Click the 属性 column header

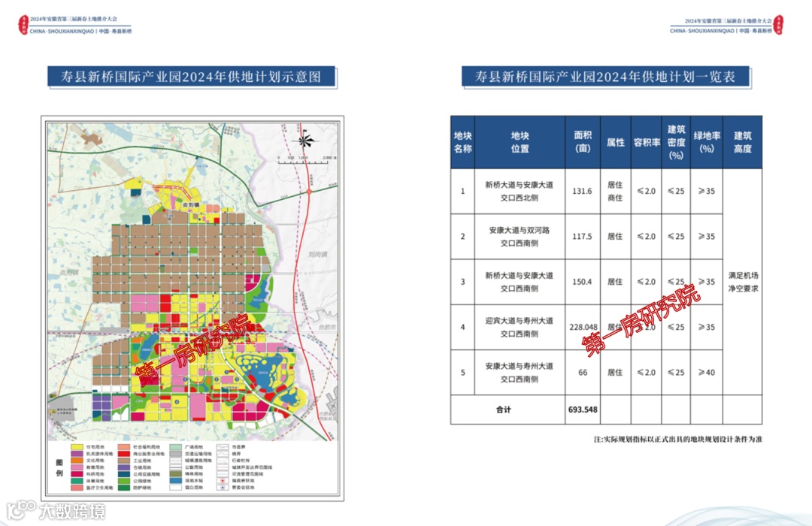[x=615, y=142]
